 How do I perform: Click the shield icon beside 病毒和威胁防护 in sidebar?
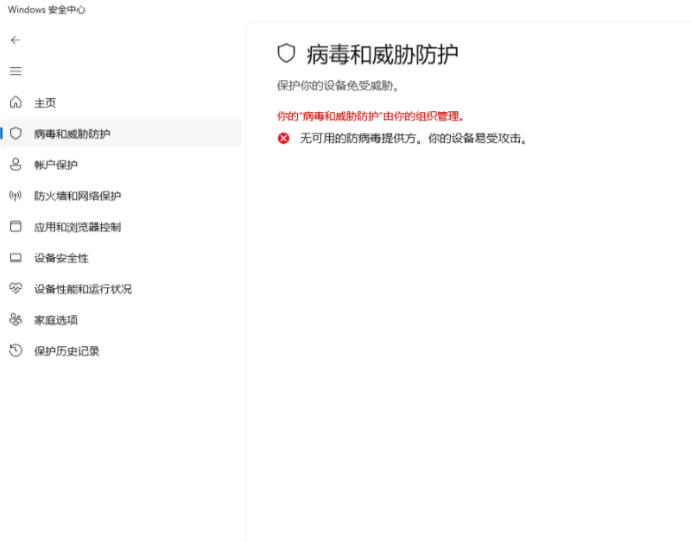coord(15,133)
